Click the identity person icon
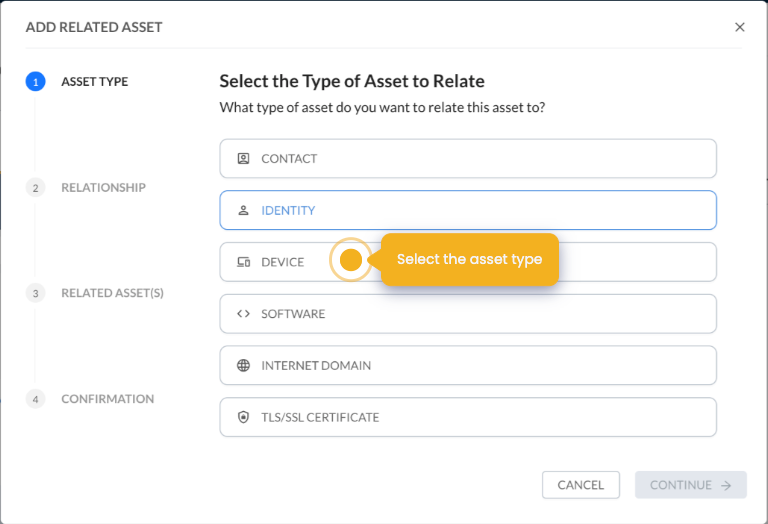The image size is (768, 524). pos(243,211)
